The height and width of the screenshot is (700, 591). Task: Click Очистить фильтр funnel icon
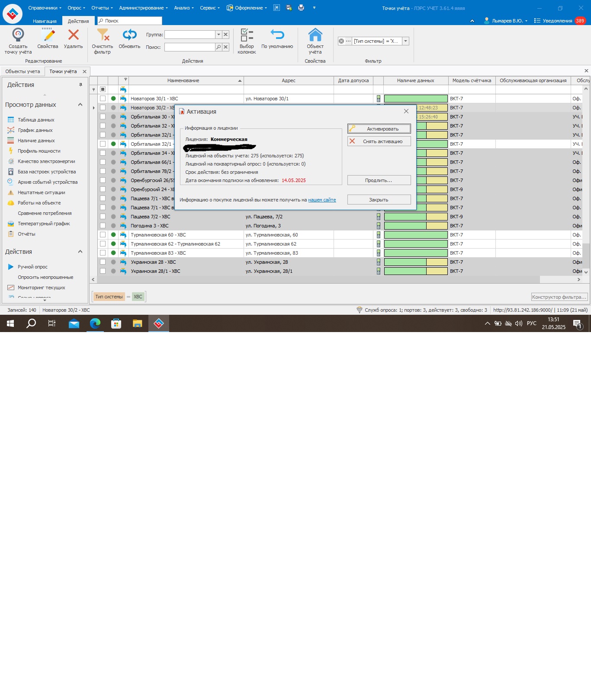103,35
